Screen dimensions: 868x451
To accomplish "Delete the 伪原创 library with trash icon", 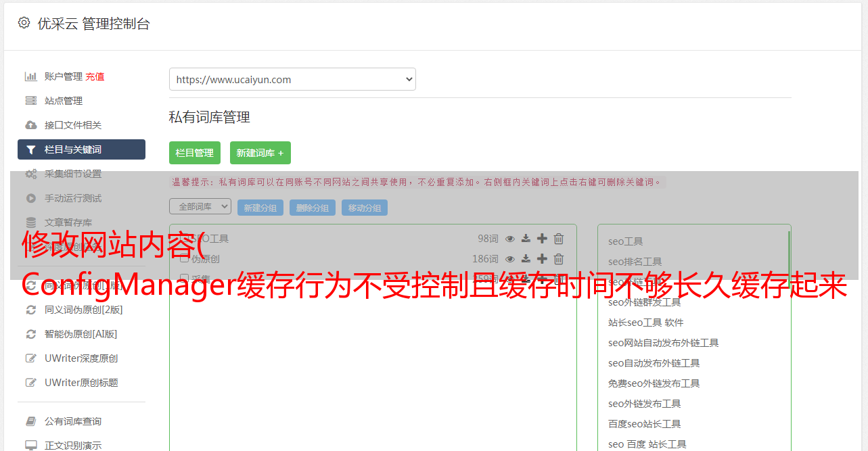I will (x=559, y=259).
